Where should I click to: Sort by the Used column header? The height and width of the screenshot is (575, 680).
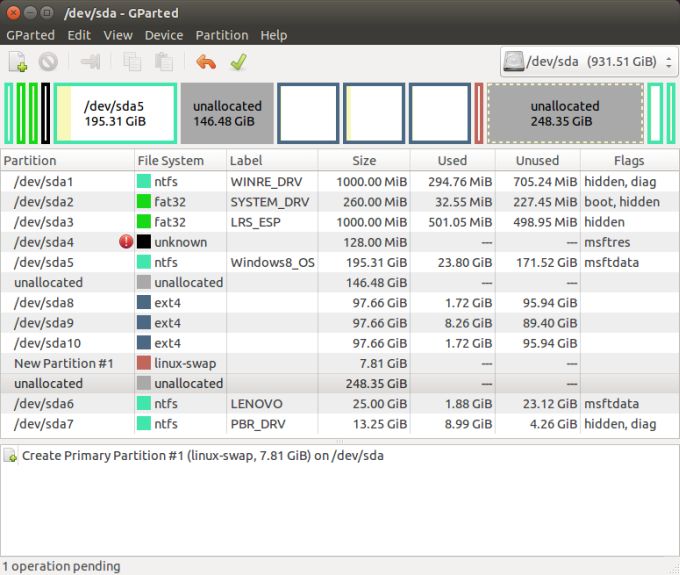tap(452, 160)
